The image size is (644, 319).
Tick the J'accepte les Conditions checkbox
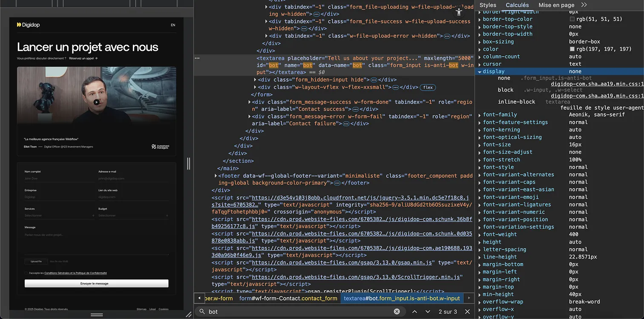(26, 273)
